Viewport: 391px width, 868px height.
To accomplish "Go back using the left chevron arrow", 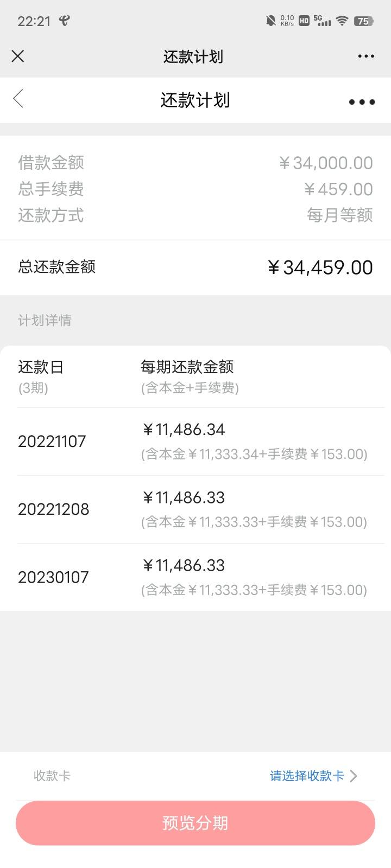I will tap(18, 99).
